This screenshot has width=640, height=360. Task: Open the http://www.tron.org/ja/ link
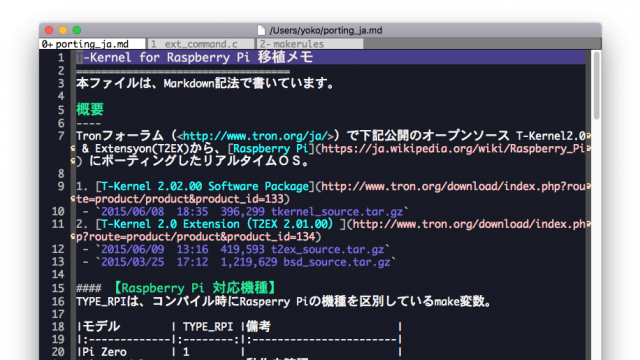(255, 136)
